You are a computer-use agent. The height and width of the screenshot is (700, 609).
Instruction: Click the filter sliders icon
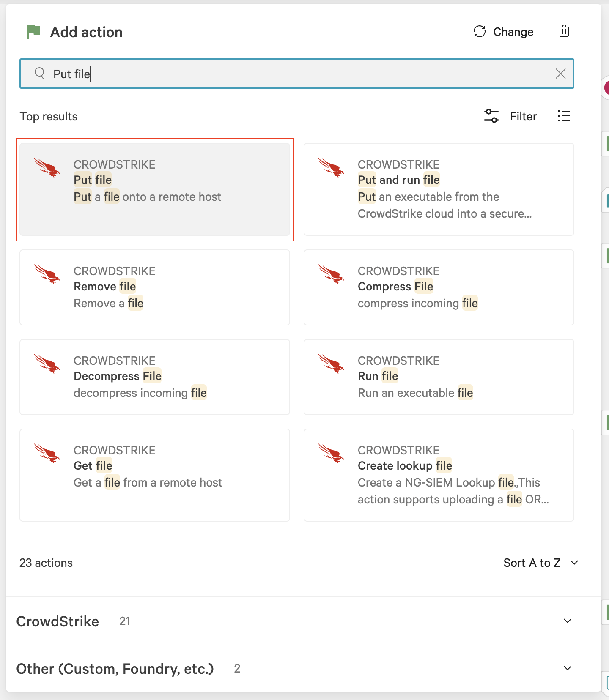click(x=491, y=116)
